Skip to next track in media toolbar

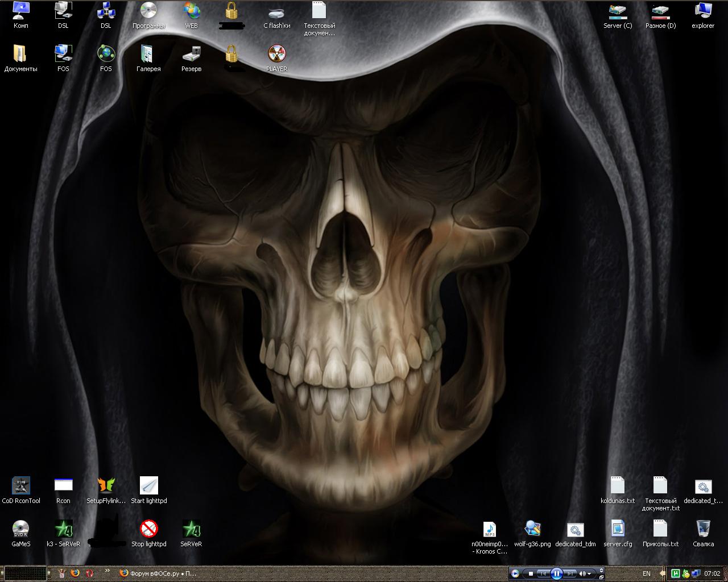(570, 573)
